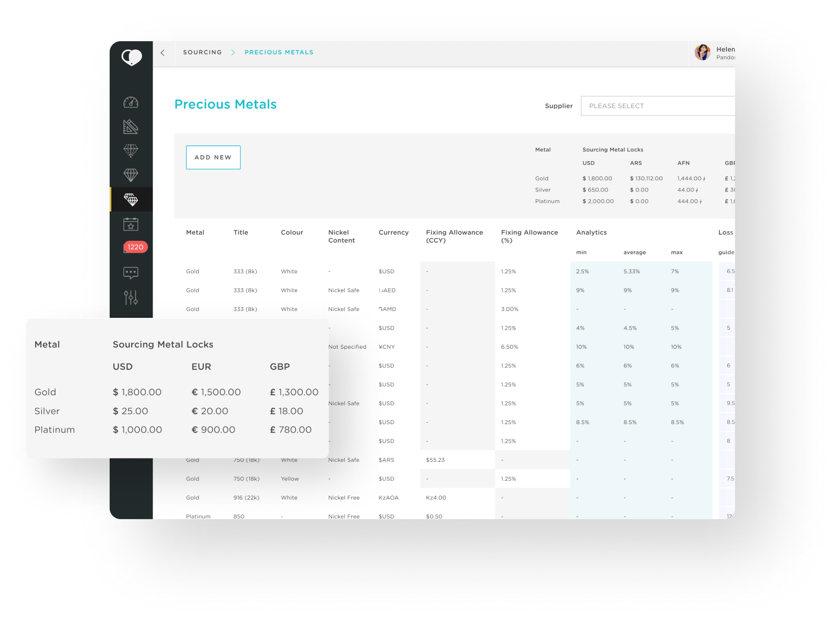The width and height of the screenshot is (840, 624).
Task: Click the 1220 notifications badge
Action: pyautogui.click(x=136, y=247)
